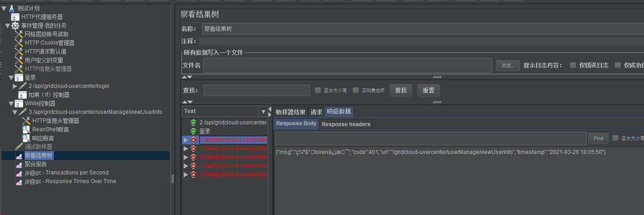
Task: Select the 登录 controller icon
Action: click(x=19, y=77)
